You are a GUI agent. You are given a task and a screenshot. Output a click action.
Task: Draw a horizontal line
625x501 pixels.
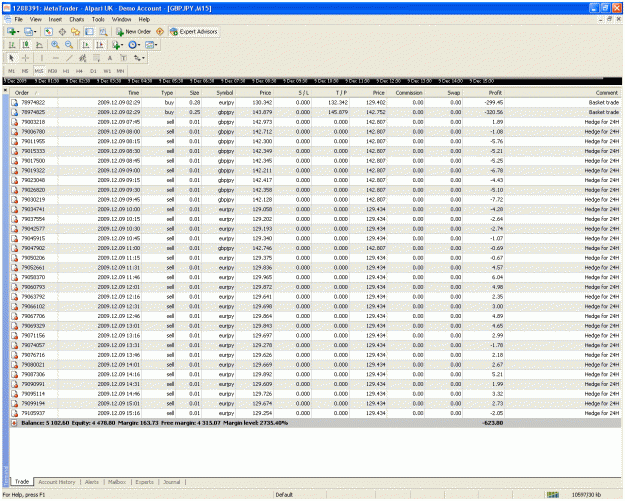55,58
